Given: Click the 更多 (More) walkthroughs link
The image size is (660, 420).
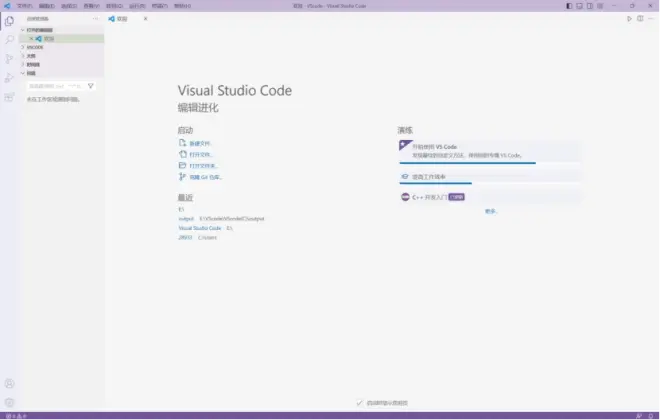Looking at the screenshot, I should (490, 211).
